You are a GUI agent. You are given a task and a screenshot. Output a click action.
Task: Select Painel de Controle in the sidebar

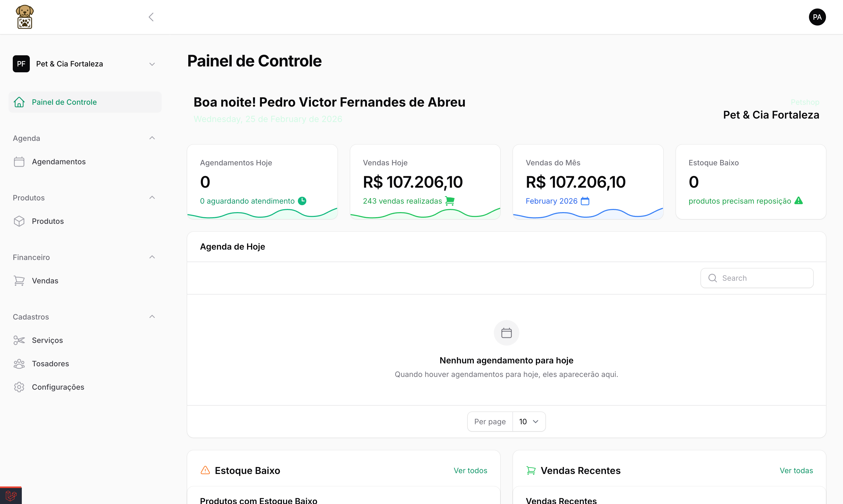tap(64, 102)
